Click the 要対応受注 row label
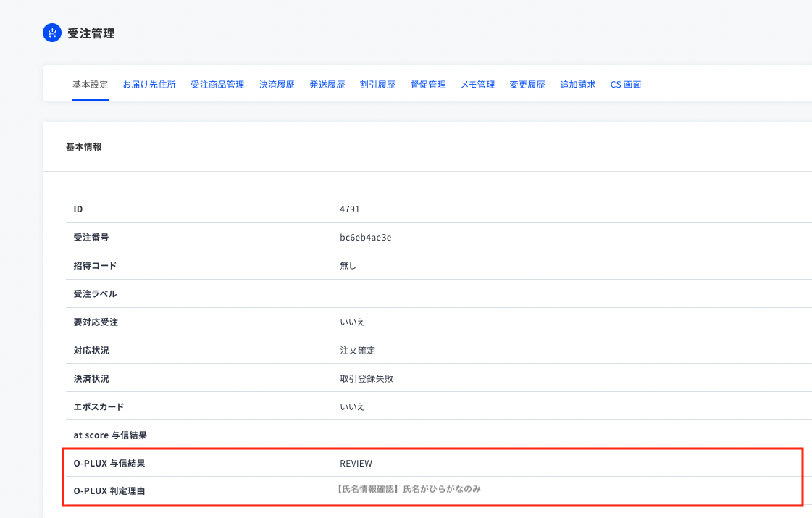 (96, 322)
